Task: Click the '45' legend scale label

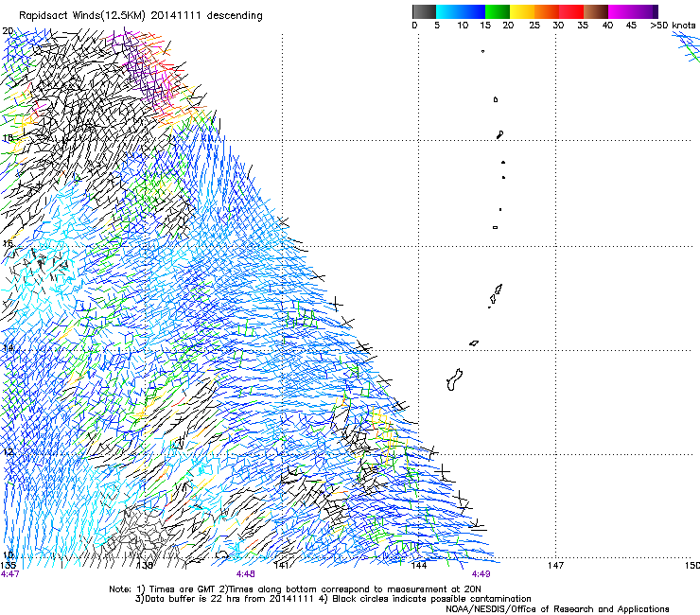Action: coord(631,26)
